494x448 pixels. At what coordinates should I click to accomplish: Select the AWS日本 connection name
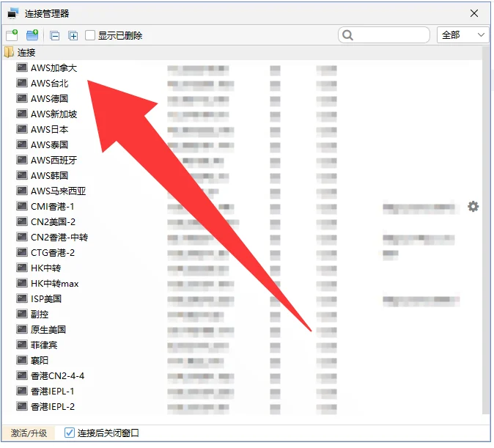point(49,129)
